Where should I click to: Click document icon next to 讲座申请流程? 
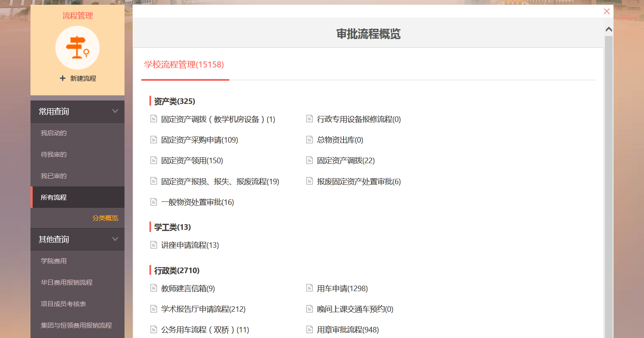click(x=154, y=245)
